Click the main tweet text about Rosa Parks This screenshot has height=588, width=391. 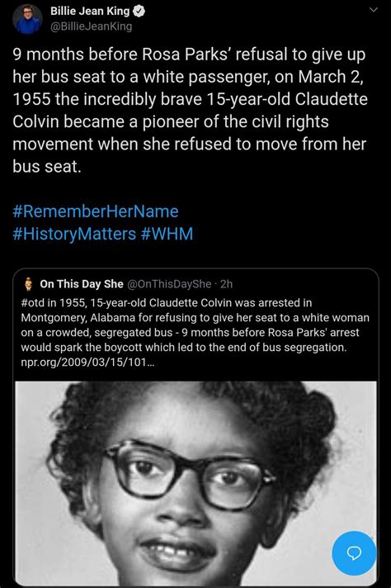(191, 111)
